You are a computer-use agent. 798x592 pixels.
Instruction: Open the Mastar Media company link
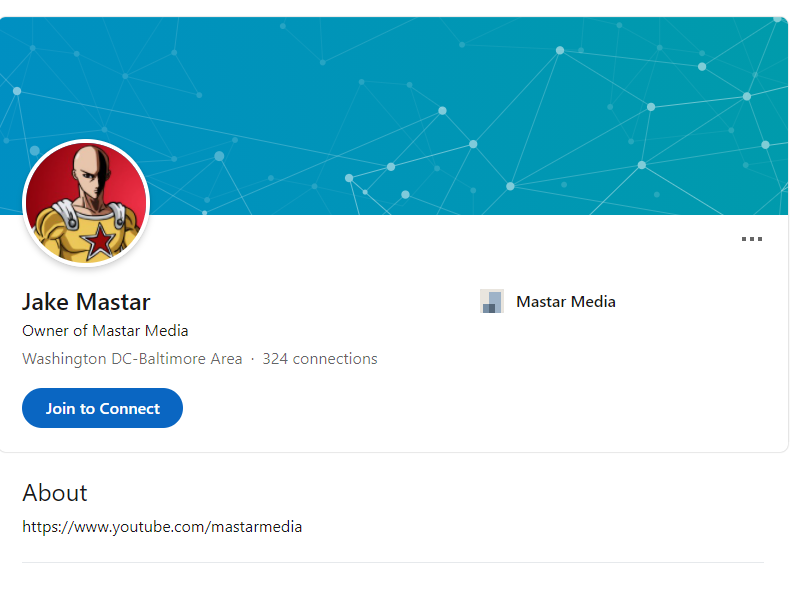565,301
